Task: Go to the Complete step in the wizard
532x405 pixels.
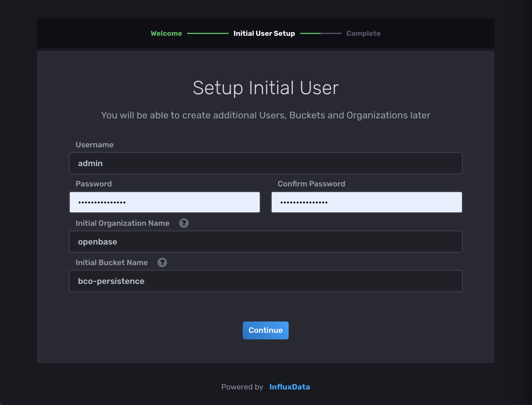Action: point(363,33)
